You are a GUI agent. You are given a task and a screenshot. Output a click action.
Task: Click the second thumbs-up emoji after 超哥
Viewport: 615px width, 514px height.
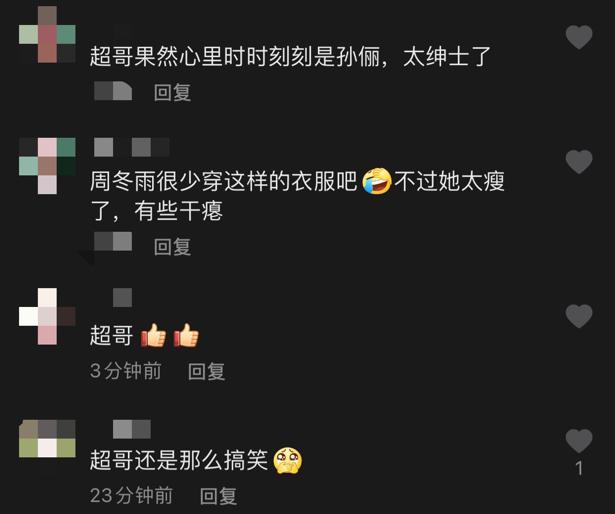coord(186,335)
